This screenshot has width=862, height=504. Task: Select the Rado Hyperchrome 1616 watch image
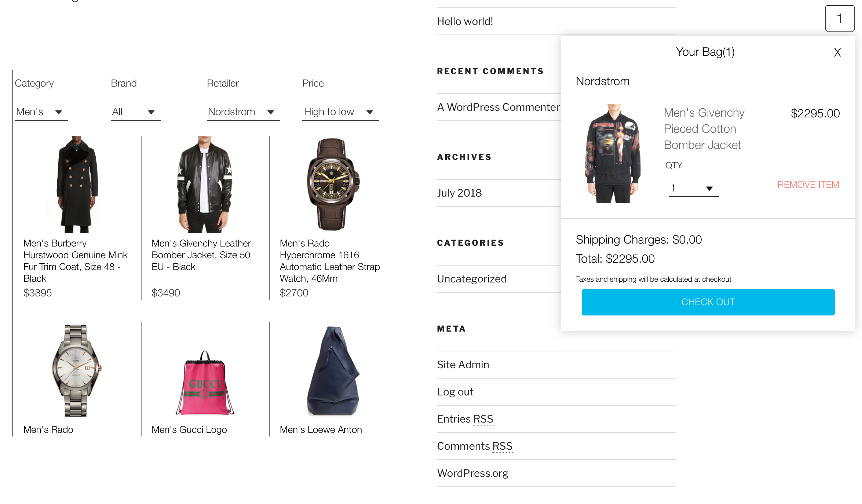[x=333, y=184]
